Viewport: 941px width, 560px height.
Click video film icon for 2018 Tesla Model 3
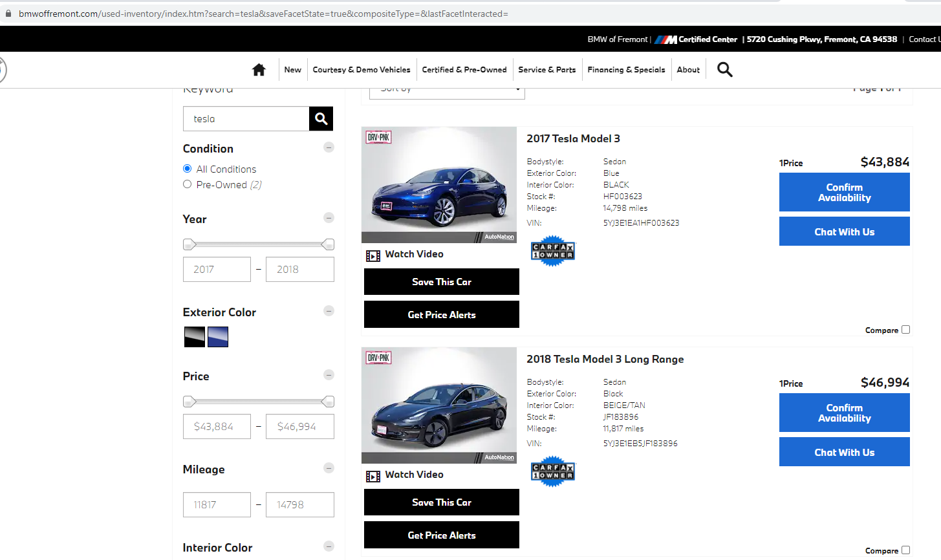coord(373,476)
